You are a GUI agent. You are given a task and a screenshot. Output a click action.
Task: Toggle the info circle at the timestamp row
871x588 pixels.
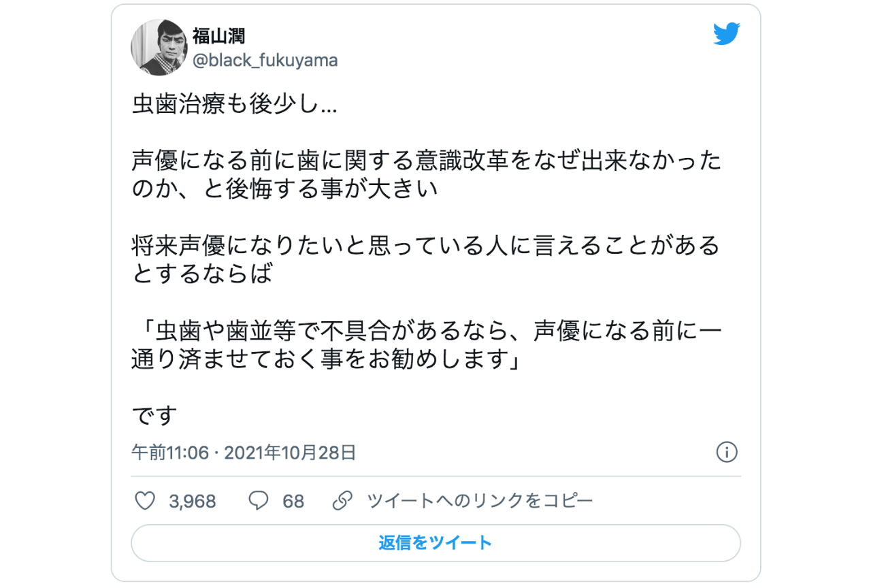727,451
